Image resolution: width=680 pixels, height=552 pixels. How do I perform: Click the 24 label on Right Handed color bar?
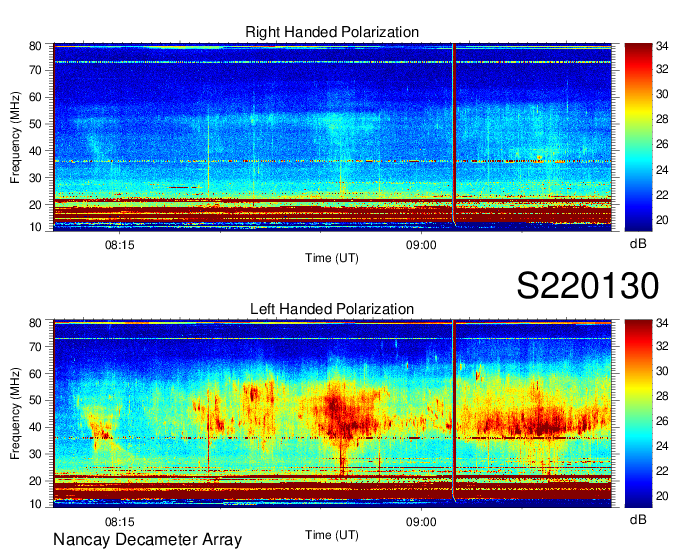point(662,170)
